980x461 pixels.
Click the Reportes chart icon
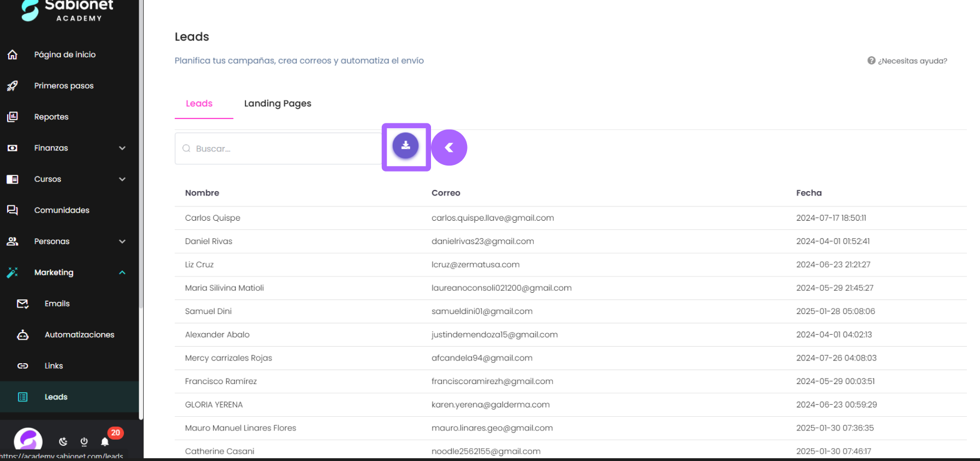coord(13,117)
